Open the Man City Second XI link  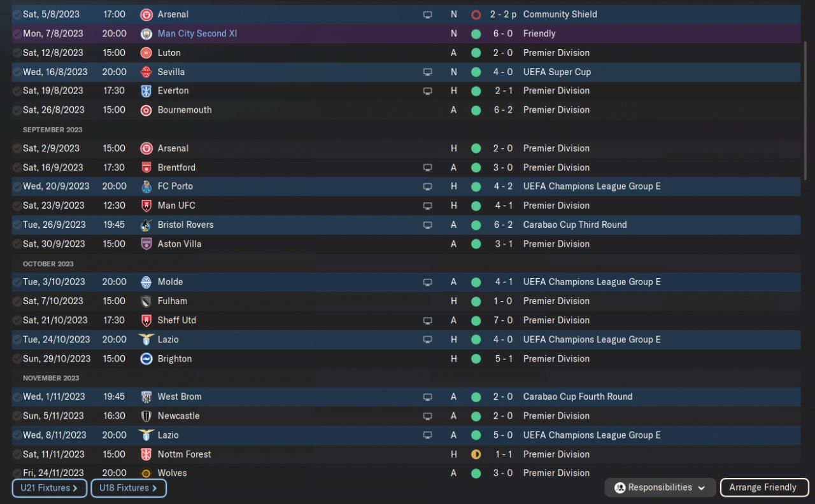click(197, 34)
